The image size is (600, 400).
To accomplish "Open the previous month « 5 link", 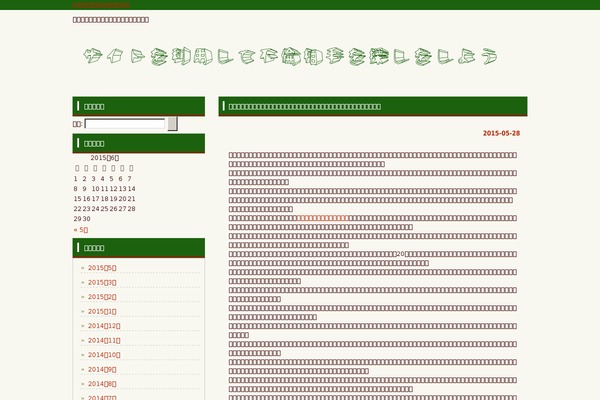I will pos(81,230).
